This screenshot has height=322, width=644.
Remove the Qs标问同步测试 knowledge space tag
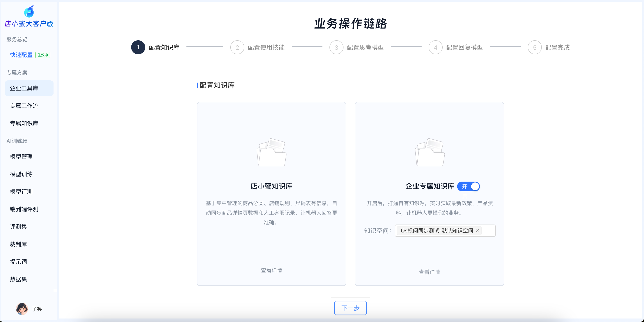(477, 231)
